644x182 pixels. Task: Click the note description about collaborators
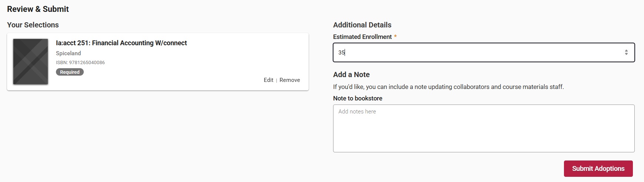click(x=448, y=87)
